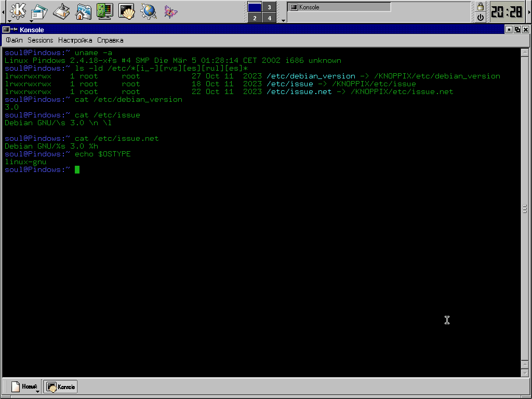Click the terminal cursor at the prompt
This screenshot has height=399, width=532.
(77, 169)
